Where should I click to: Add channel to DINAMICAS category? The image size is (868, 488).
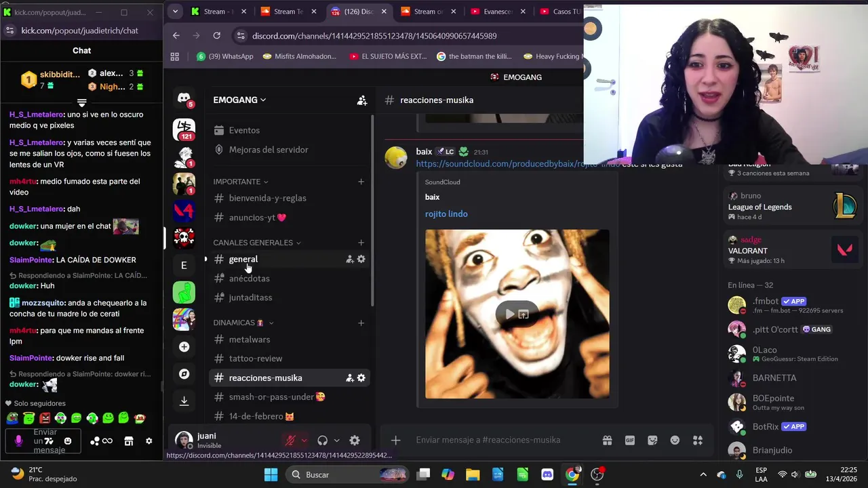(361, 323)
